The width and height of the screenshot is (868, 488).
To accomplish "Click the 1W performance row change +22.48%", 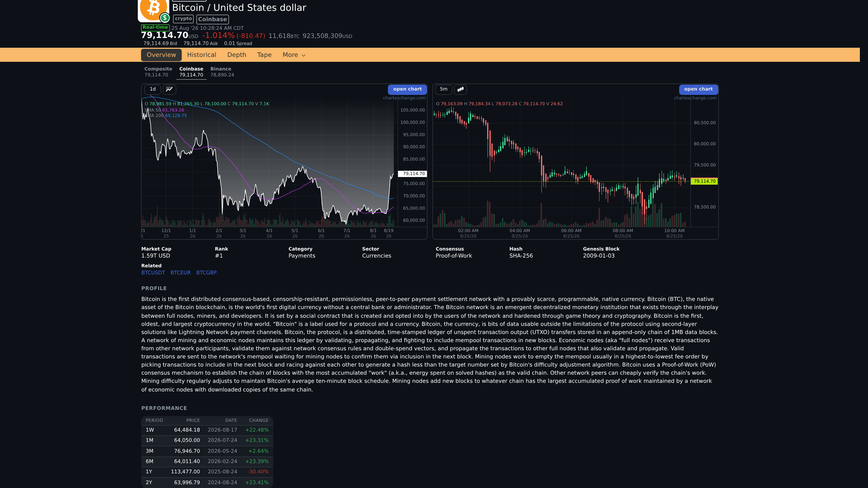I will pos(257,430).
